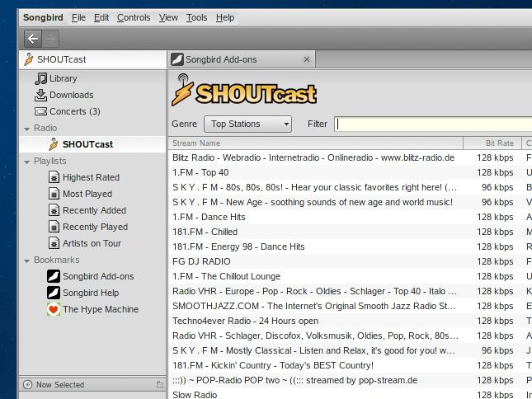Click the Recently Added playlist icon

click(x=54, y=210)
